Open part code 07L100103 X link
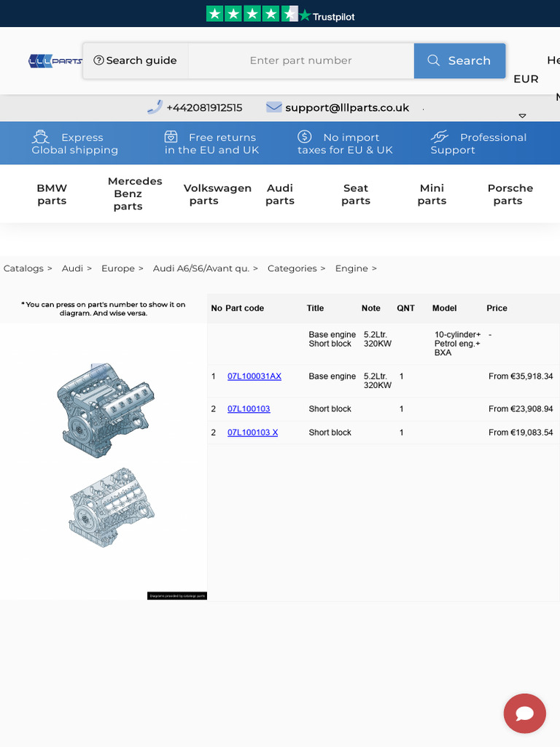Image resolution: width=560 pixels, height=747 pixels. coord(252,433)
